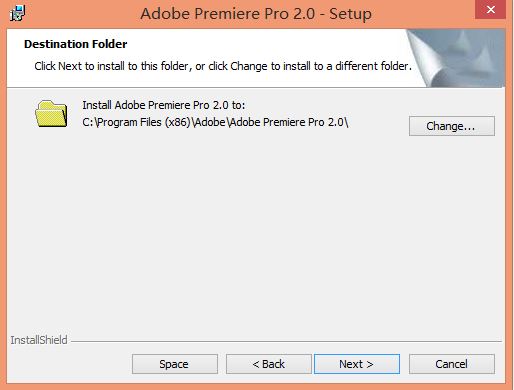Click the orange window border frame
Image resolution: width=514 pixels, height=390 pixels.
click(3, 200)
